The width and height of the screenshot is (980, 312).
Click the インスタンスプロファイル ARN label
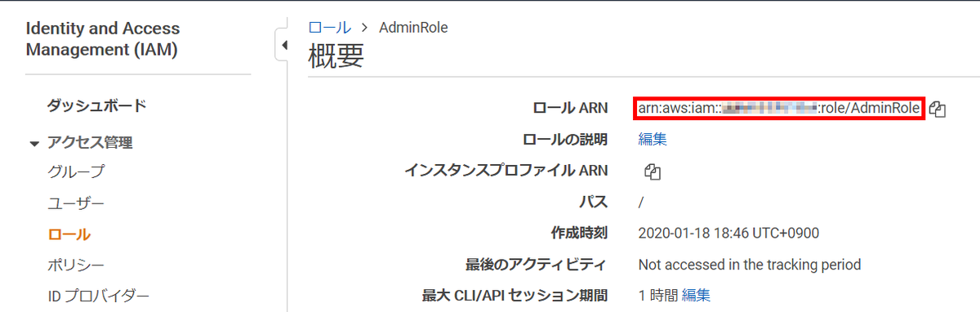click(506, 171)
